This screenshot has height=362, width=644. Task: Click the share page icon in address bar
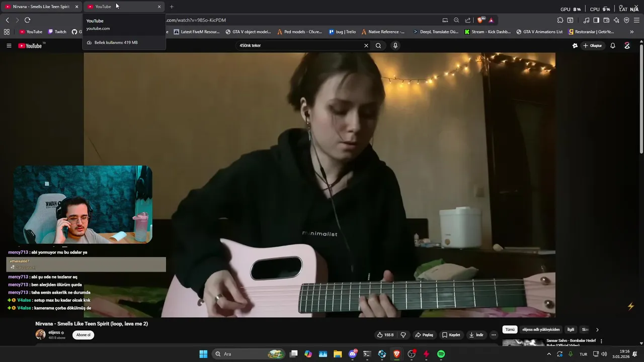pyautogui.click(x=468, y=20)
